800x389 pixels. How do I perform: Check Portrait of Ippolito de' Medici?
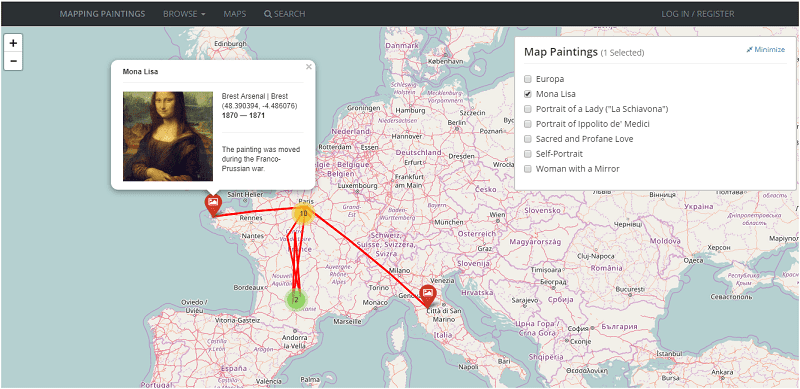pyautogui.click(x=528, y=124)
